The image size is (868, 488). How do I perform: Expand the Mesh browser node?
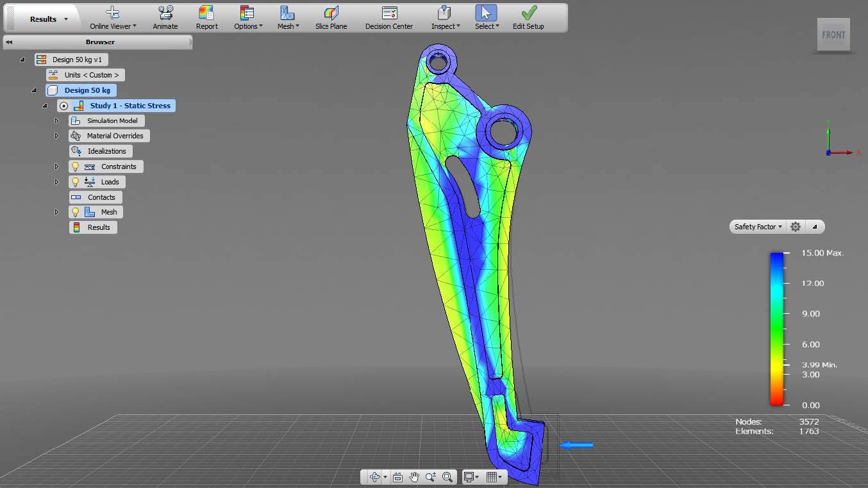[57, 212]
